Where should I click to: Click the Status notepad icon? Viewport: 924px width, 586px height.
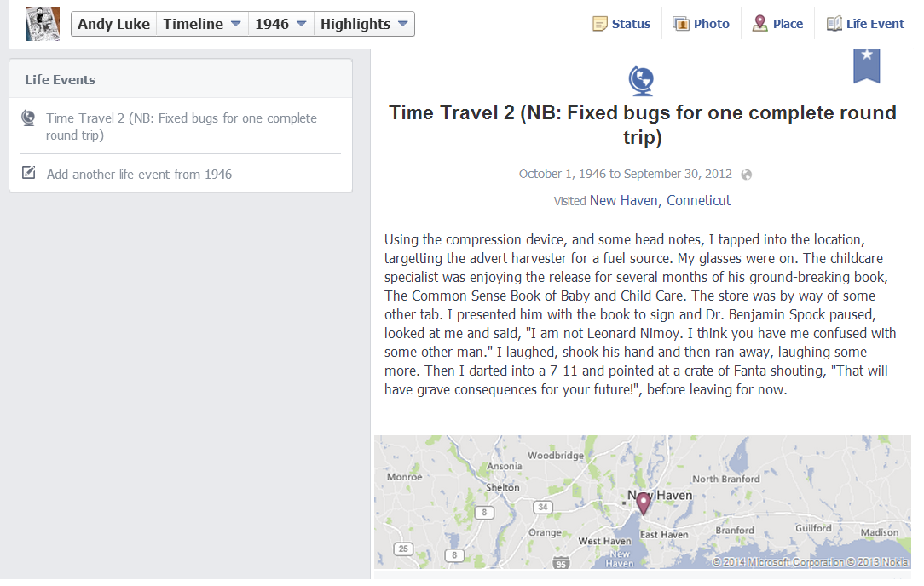(x=601, y=24)
